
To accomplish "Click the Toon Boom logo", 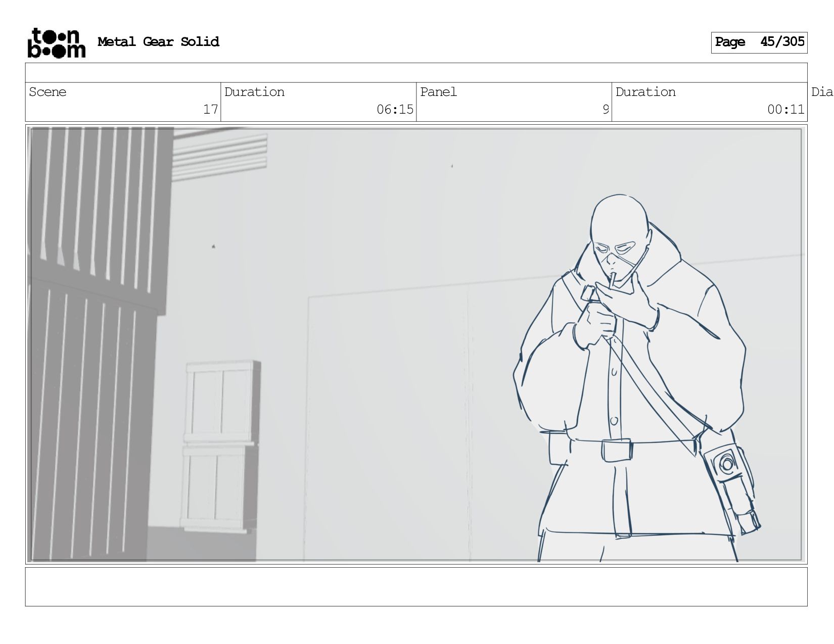I will click(56, 43).
